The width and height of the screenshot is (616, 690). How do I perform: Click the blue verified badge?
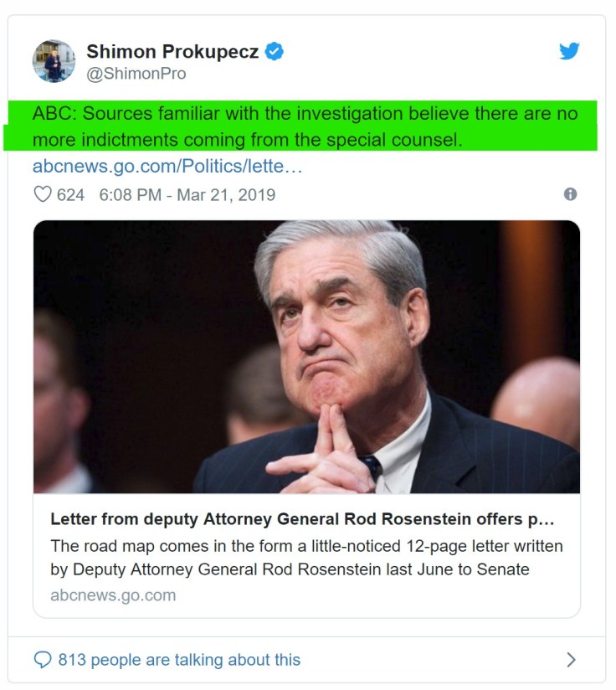point(275,52)
